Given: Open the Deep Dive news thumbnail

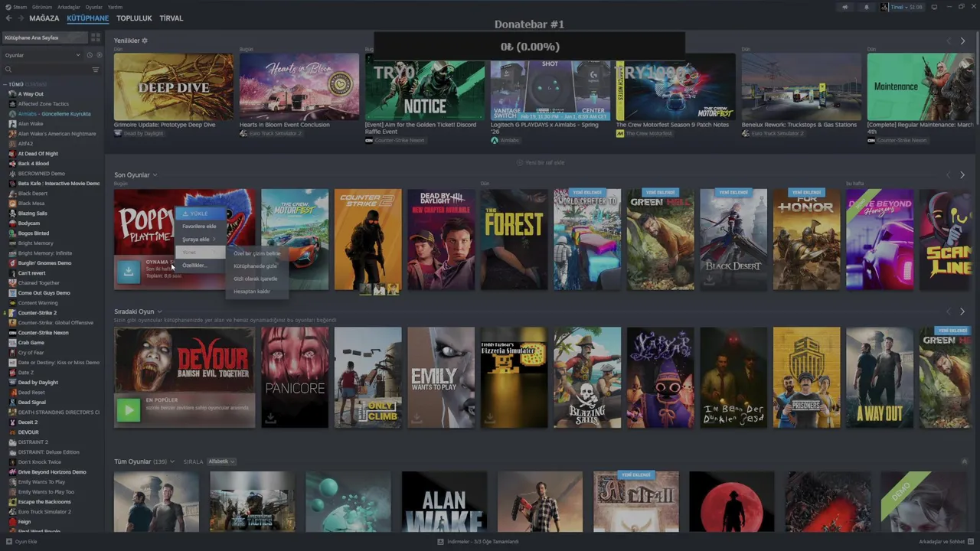Looking at the screenshot, I should point(174,86).
